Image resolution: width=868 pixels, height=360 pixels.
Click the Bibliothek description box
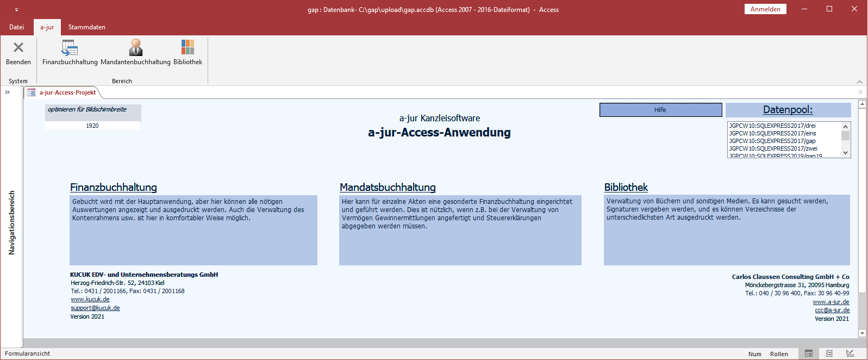pyautogui.click(x=727, y=230)
